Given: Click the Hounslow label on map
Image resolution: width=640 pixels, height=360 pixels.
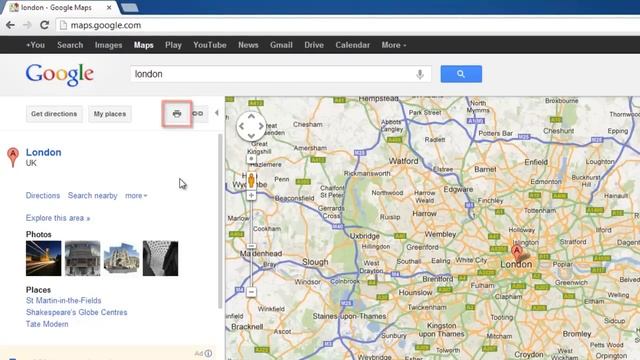Looking at the screenshot, I should click(416, 293).
